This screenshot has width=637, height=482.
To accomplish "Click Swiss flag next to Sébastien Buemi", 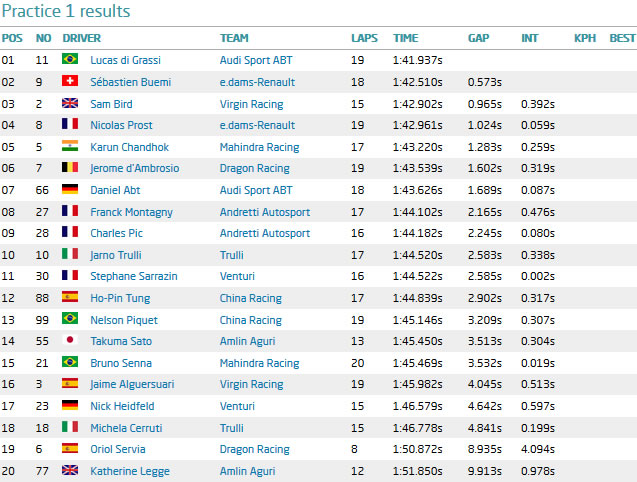I will (70, 81).
